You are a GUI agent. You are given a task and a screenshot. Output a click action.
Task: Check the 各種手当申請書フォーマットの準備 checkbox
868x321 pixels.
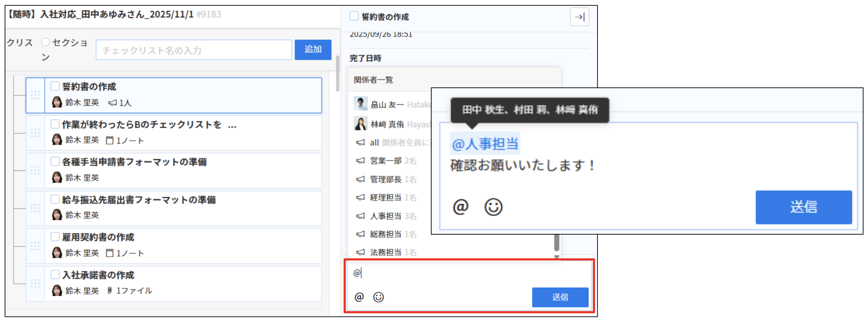pos(55,161)
